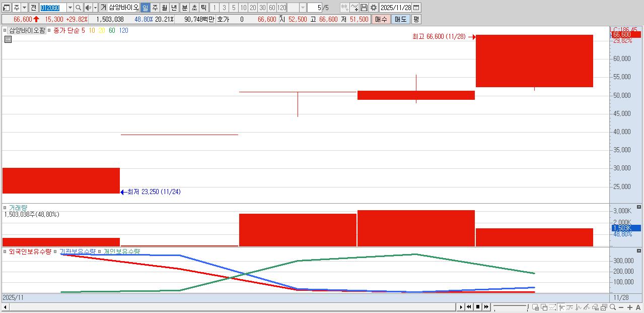
Task: Click the chart arrow icon left of save
Action: (354, 8)
